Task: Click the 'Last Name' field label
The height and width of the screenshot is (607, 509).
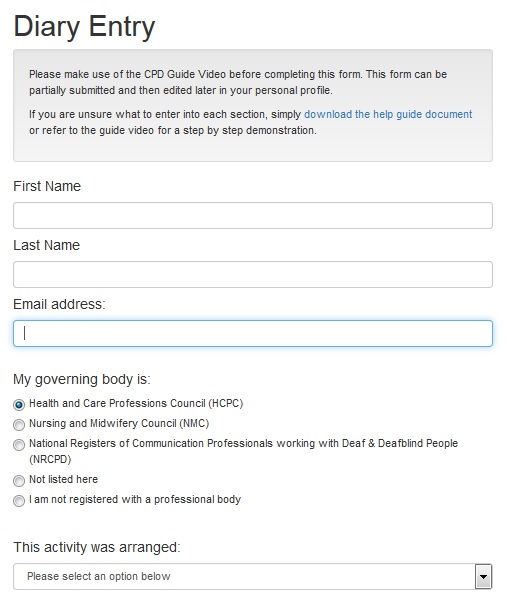Action: (46, 245)
